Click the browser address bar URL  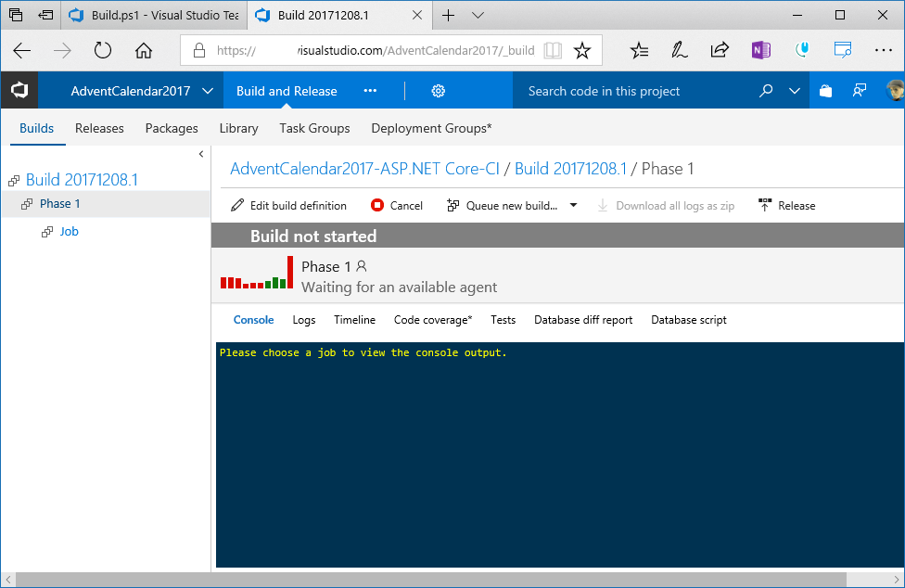pos(376,51)
